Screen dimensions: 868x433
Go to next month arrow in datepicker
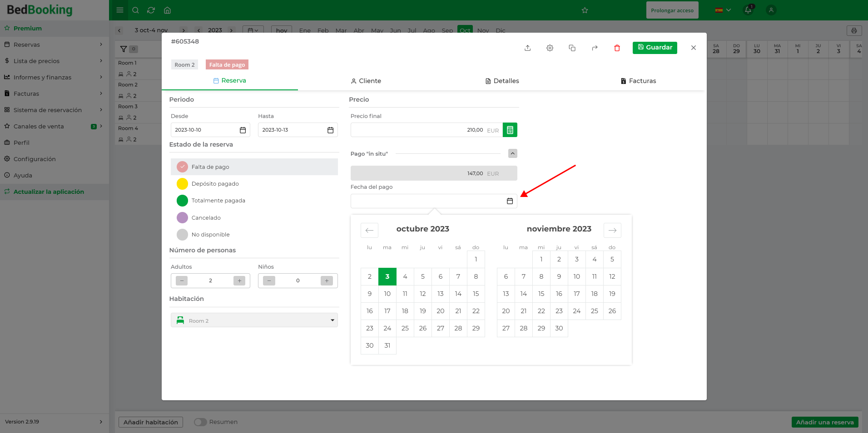click(x=612, y=230)
